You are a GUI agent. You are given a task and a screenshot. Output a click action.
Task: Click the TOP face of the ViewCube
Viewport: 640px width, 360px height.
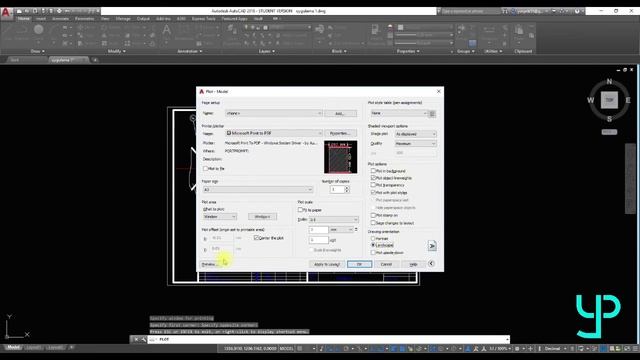[609, 100]
